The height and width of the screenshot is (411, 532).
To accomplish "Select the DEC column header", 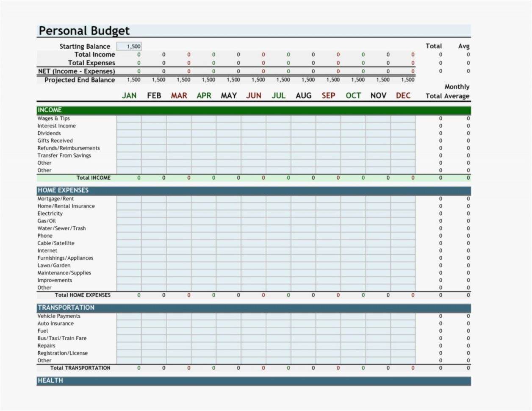I will point(403,96).
